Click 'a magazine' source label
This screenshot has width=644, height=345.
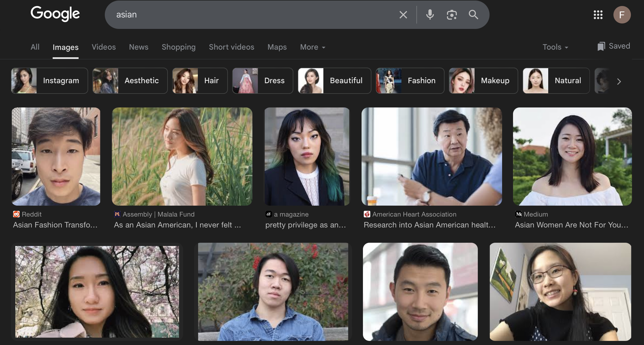pyautogui.click(x=291, y=214)
